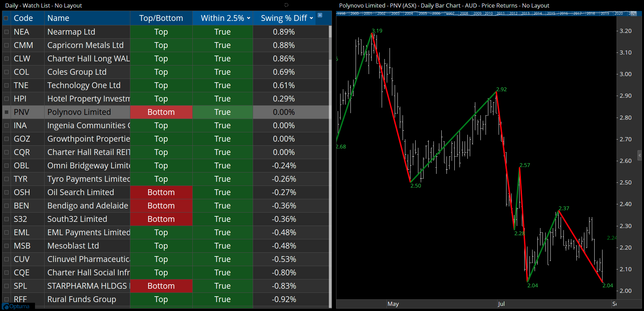This screenshot has width=644, height=311.
Task: Open the Swing % Diff column dropdown arrow
Action: point(311,18)
